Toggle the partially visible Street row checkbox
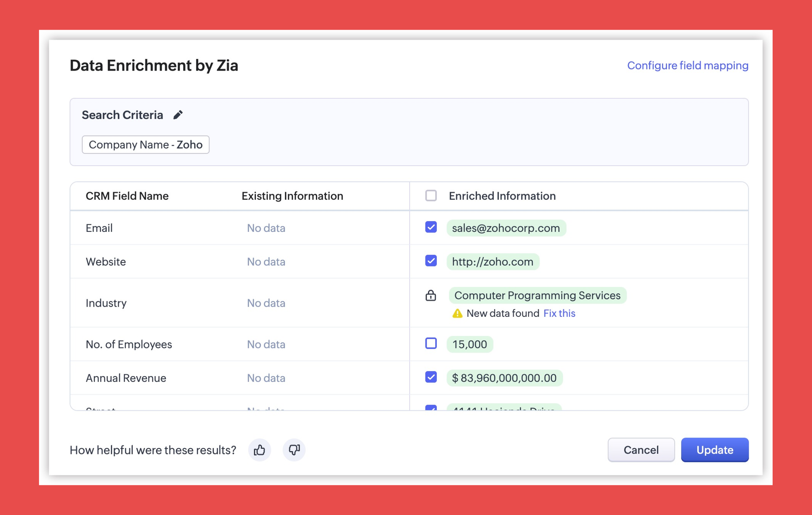 pyautogui.click(x=431, y=407)
